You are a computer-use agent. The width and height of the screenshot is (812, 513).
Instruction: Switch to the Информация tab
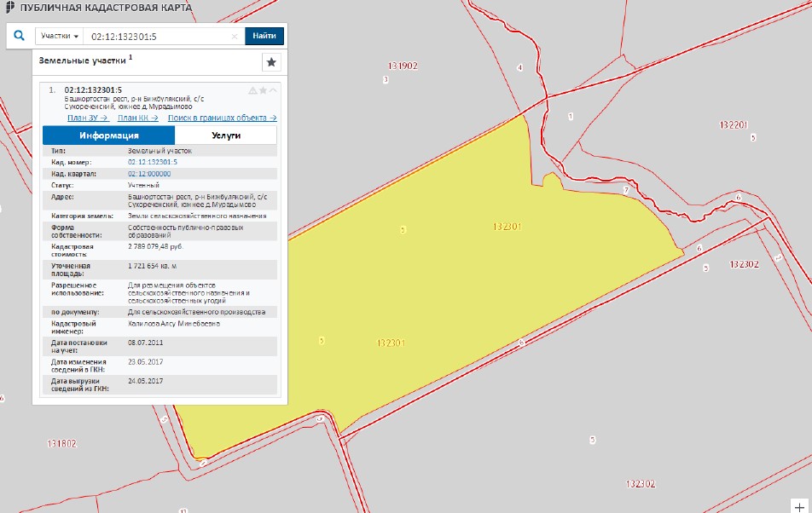tap(109, 135)
